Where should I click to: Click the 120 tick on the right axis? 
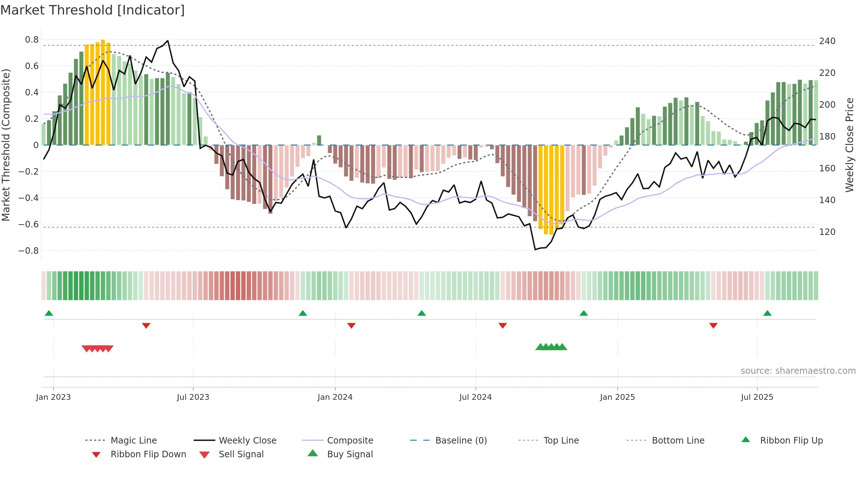click(827, 232)
